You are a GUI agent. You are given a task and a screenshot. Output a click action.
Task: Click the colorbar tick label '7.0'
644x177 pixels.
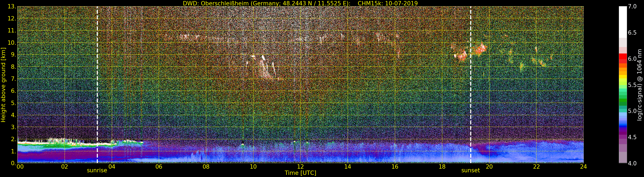click(x=632, y=6)
